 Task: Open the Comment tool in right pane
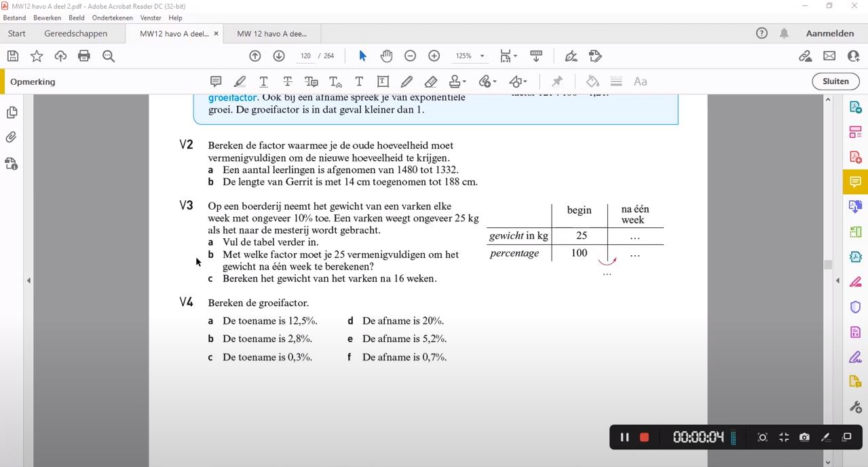tap(855, 182)
